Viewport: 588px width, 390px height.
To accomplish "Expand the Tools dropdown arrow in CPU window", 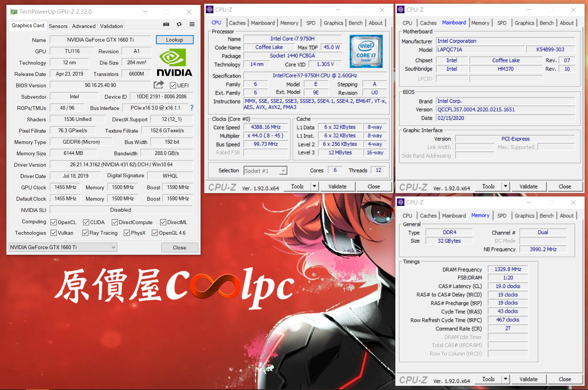I will click(315, 186).
